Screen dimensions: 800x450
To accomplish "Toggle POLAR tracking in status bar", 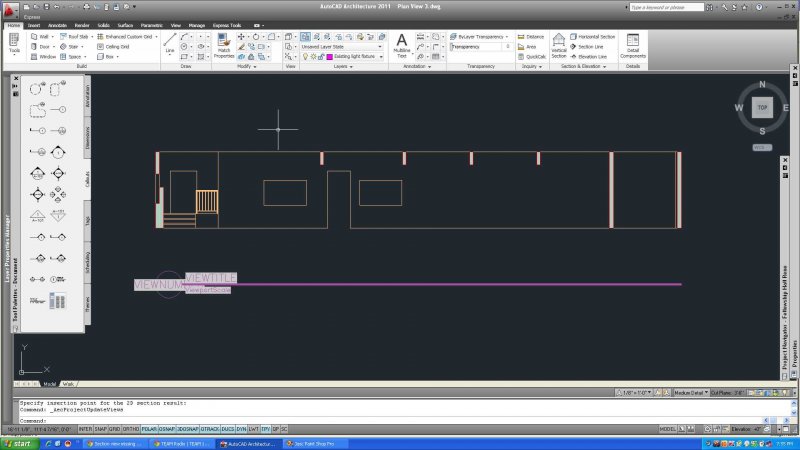I will coord(149,430).
